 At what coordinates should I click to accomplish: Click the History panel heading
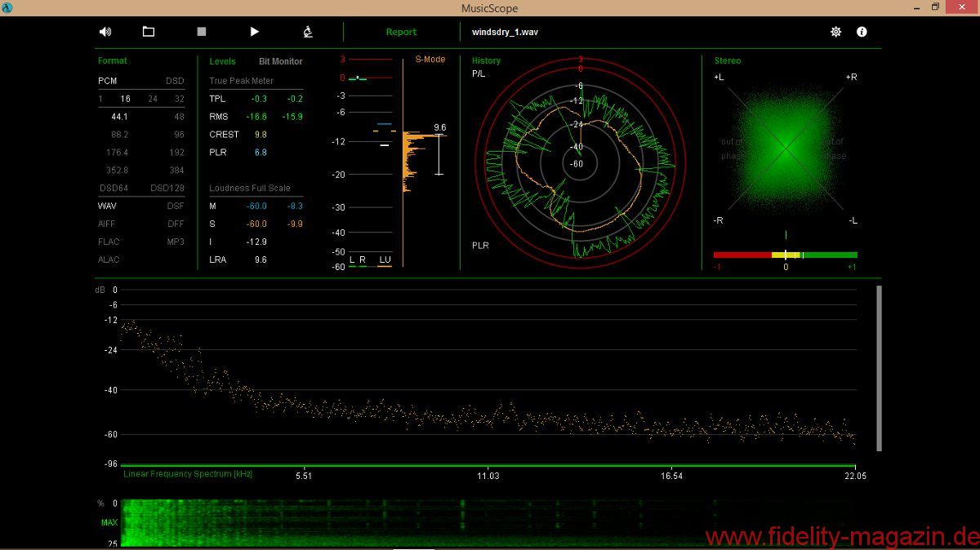tap(486, 60)
